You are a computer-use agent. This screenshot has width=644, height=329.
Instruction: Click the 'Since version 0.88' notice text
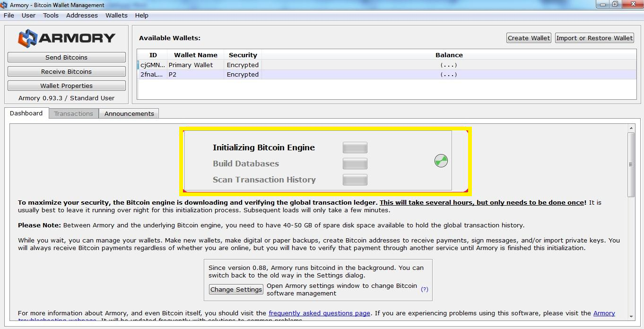coord(316,271)
